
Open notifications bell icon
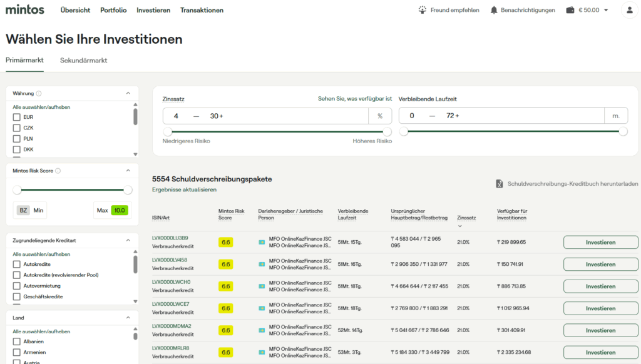click(x=494, y=10)
